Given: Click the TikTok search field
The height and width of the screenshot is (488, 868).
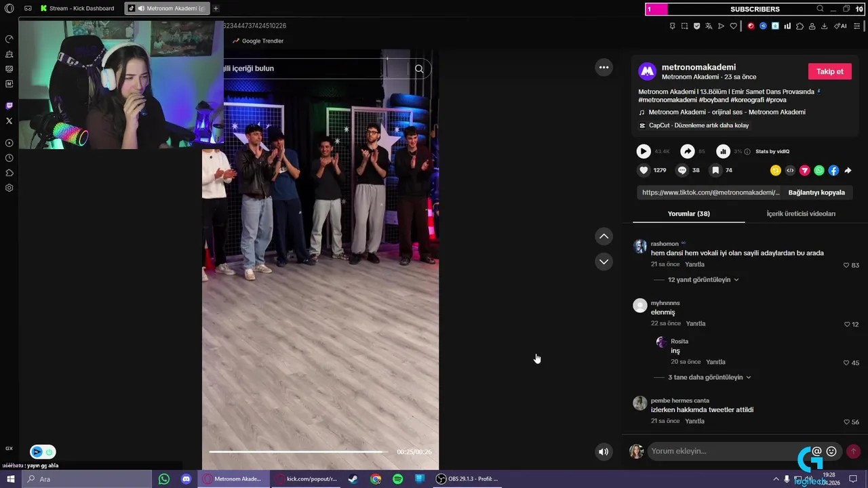Looking at the screenshot, I should click(316, 68).
